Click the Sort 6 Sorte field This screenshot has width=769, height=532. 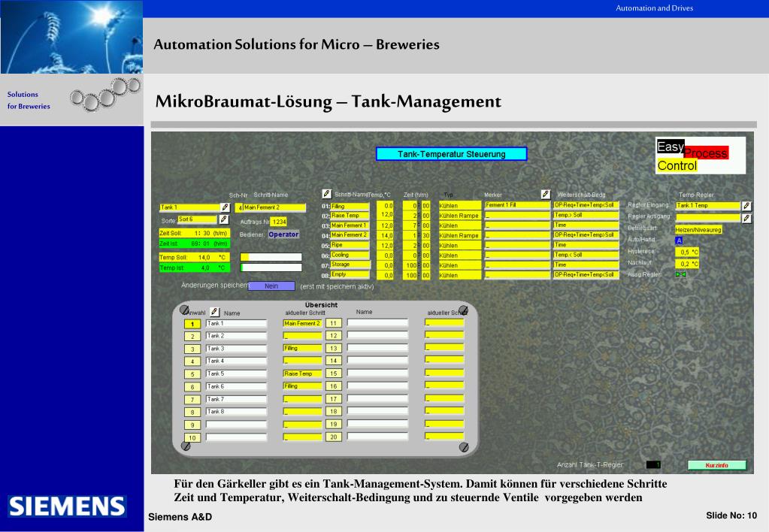pyautogui.click(x=197, y=219)
